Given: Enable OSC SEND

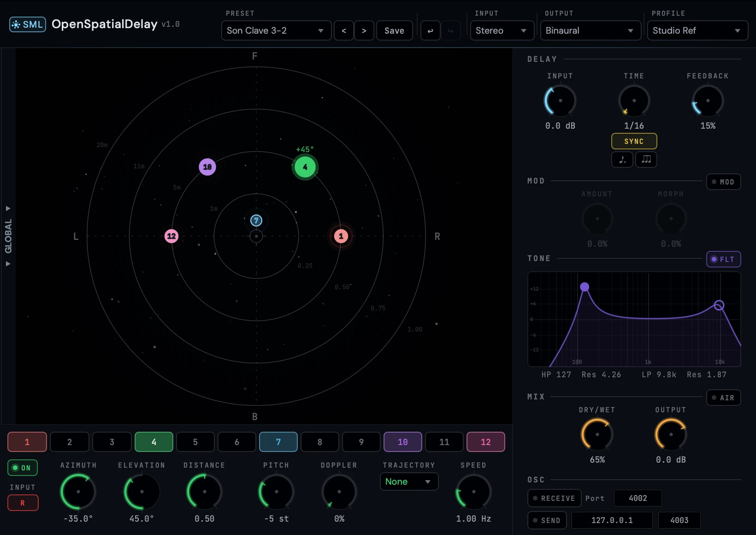Looking at the screenshot, I should pos(547,520).
